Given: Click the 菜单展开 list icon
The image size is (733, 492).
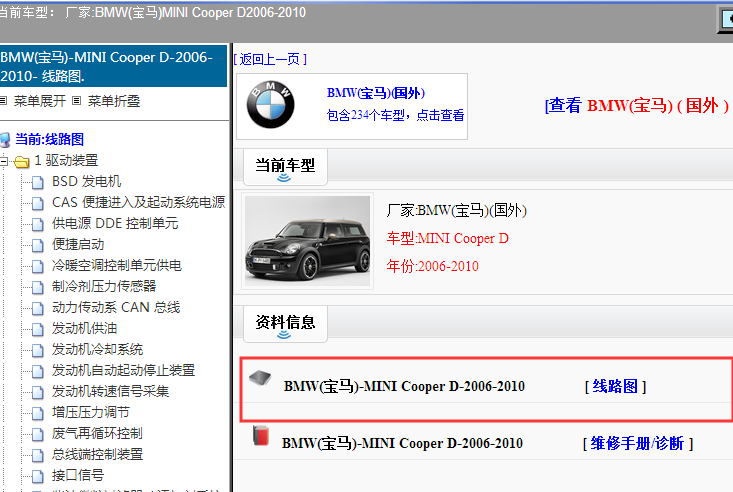Looking at the screenshot, I should 3,101.
